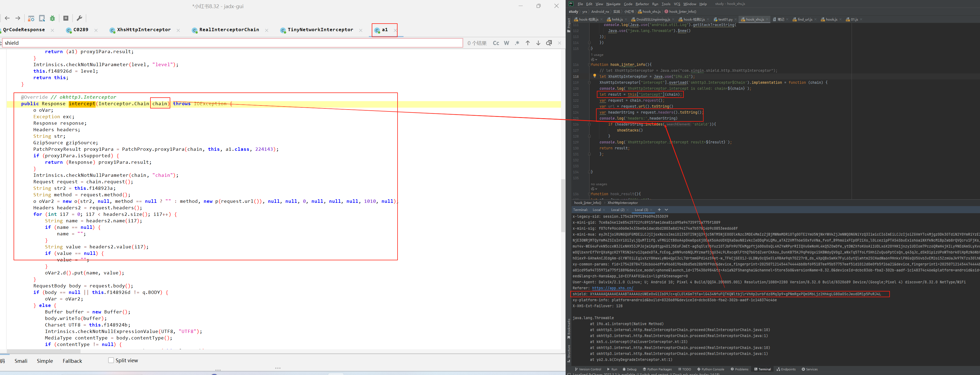Viewport: 980px width, 375px height.
Task: Click into the shield search input field
Action: 228,43
